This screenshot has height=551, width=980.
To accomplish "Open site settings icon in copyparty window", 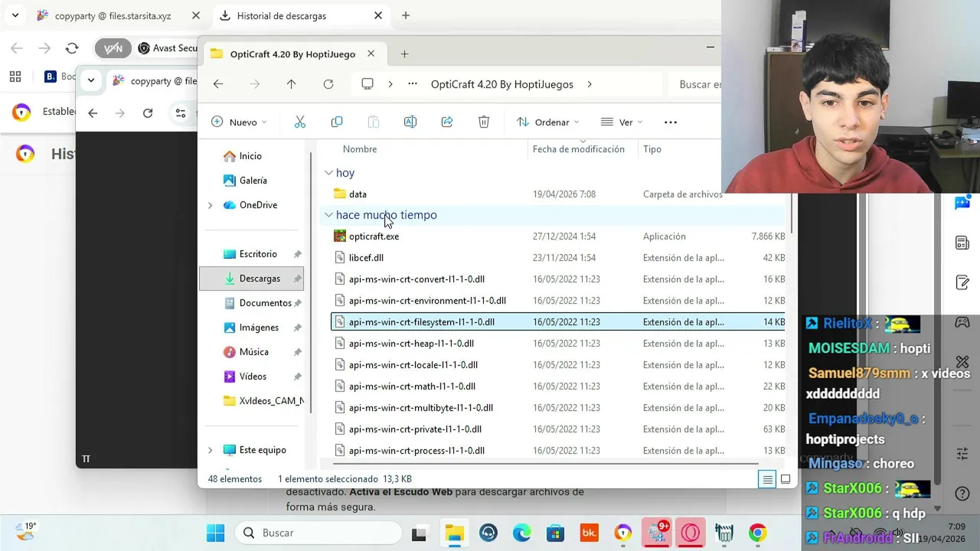I will (181, 113).
